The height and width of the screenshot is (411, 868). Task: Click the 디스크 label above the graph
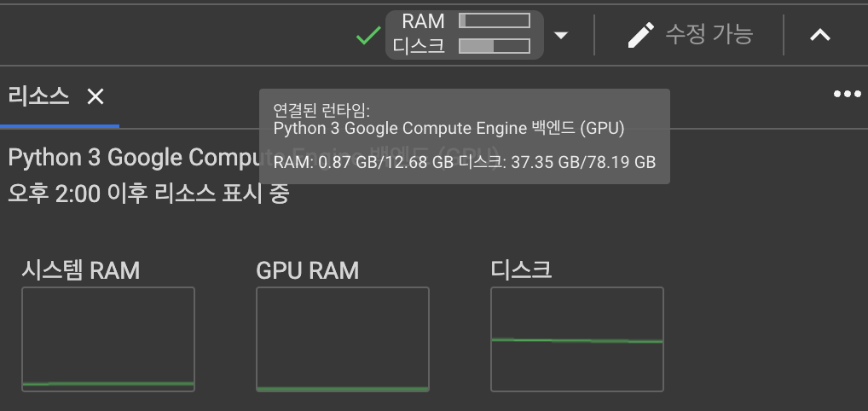point(521,270)
